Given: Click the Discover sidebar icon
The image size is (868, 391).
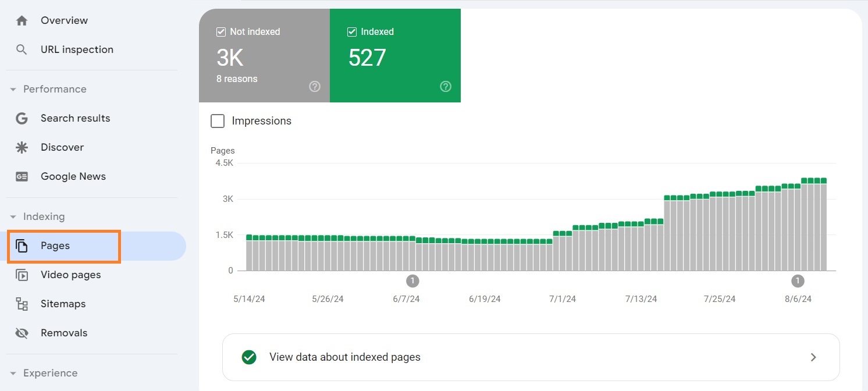Looking at the screenshot, I should (x=21, y=147).
